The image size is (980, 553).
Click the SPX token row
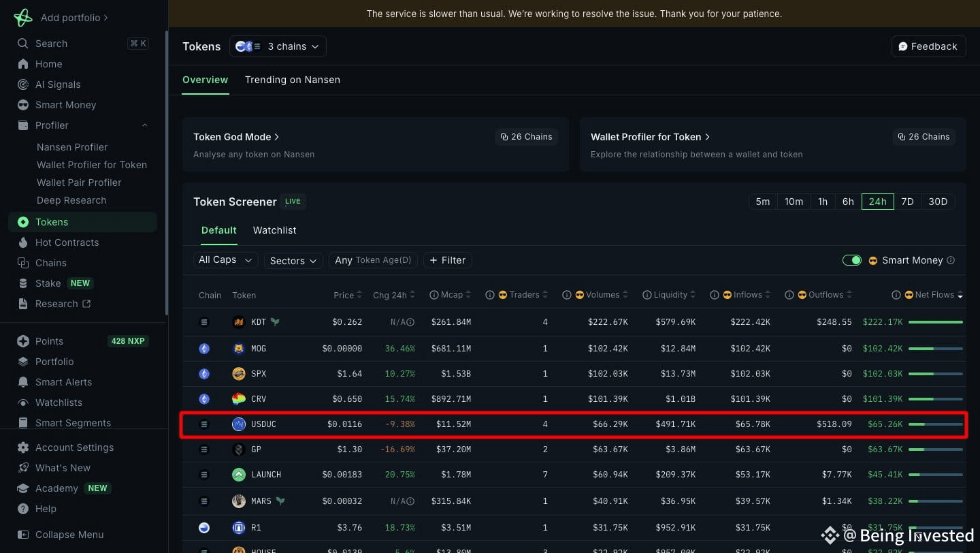[x=574, y=374]
